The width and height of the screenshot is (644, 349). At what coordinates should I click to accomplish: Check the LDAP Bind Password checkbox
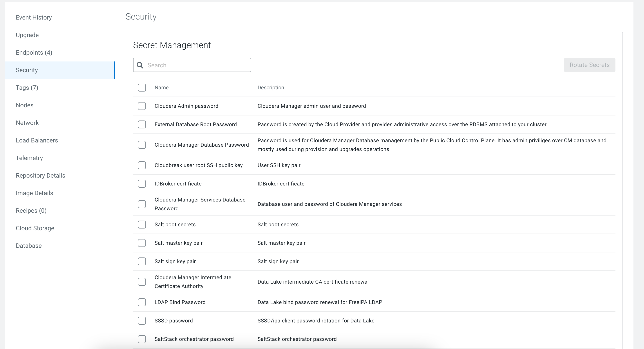tap(142, 302)
